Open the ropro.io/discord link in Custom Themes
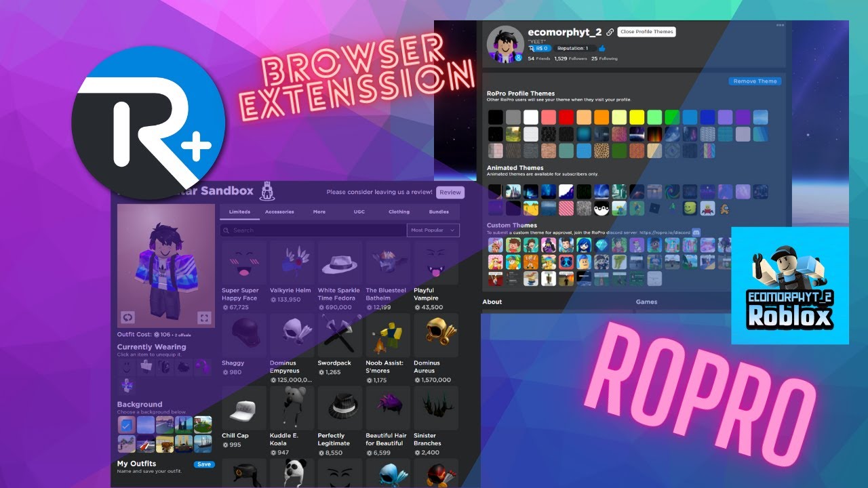Viewport: 868px width, 488px height. (665, 232)
